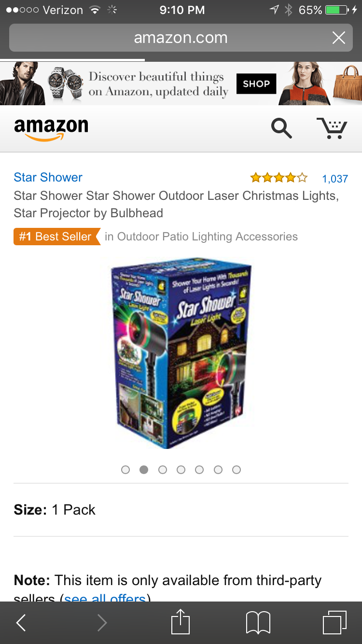The width and height of the screenshot is (362, 644).
Task: Stop page loading with X icon
Action: pyautogui.click(x=339, y=38)
